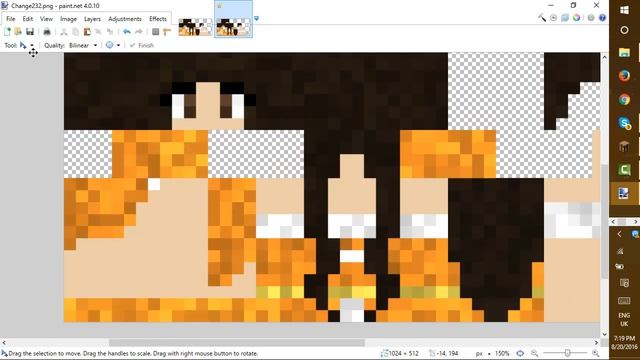Click the zoom to window icon
This screenshot has height=360, width=640.
[520, 353]
